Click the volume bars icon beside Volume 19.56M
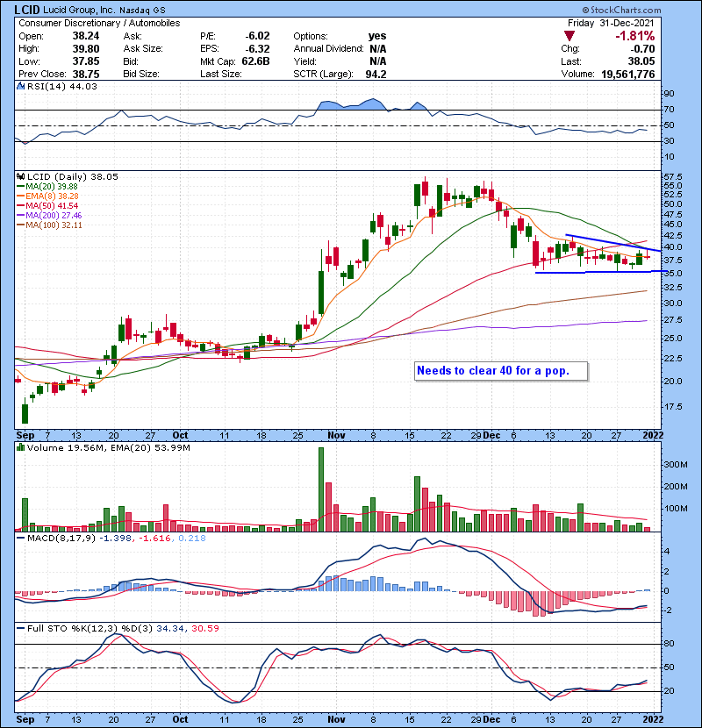Viewport: 702px width, 728px height. click(x=20, y=447)
